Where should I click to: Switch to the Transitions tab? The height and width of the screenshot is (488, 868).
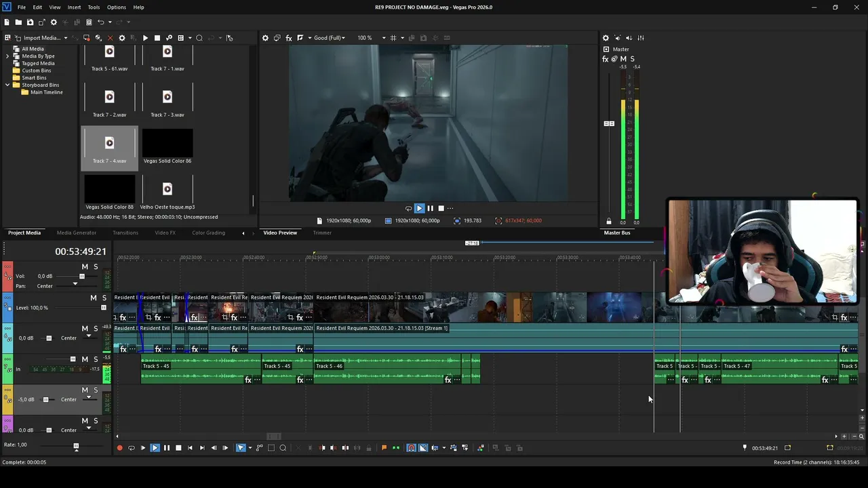pos(125,232)
